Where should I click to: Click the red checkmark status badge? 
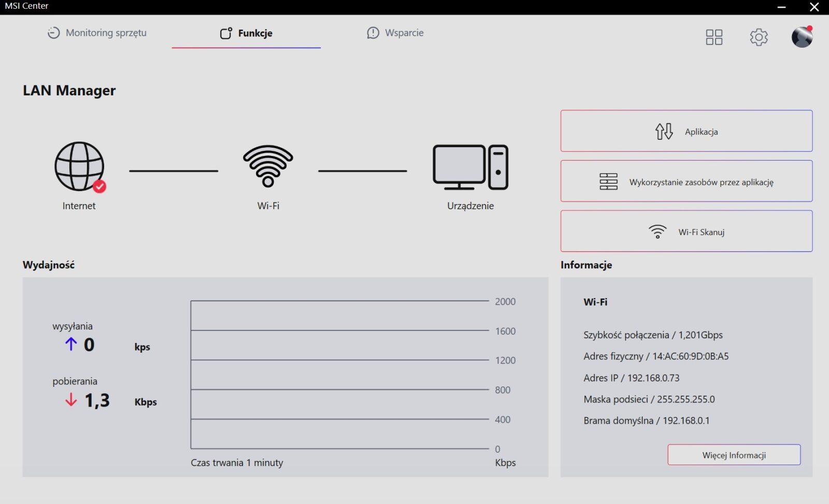tap(99, 186)
